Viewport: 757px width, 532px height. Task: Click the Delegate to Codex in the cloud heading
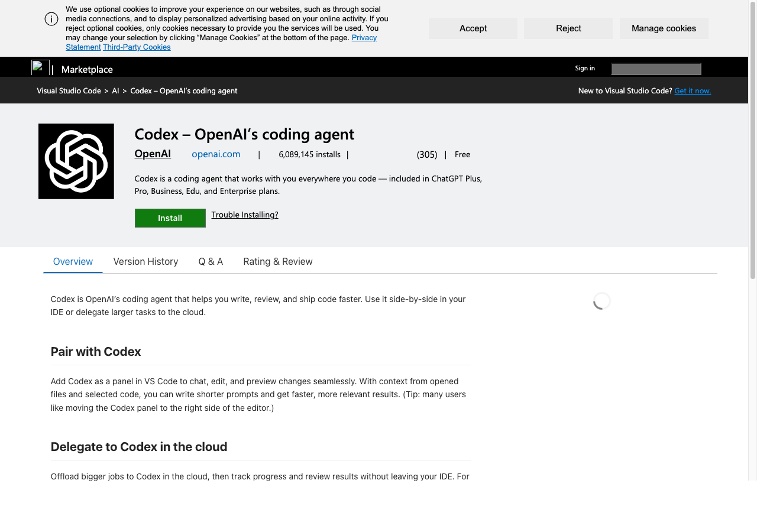point(139,447)
